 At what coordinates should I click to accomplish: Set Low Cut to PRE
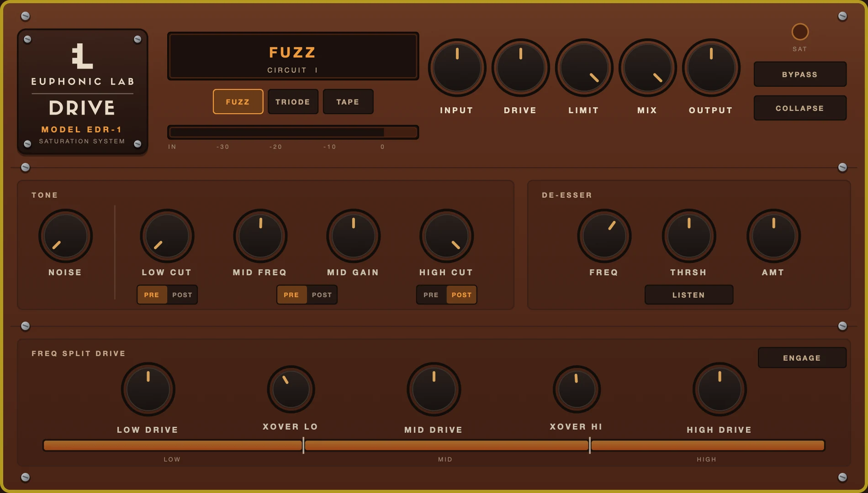(x=152, y=295)
